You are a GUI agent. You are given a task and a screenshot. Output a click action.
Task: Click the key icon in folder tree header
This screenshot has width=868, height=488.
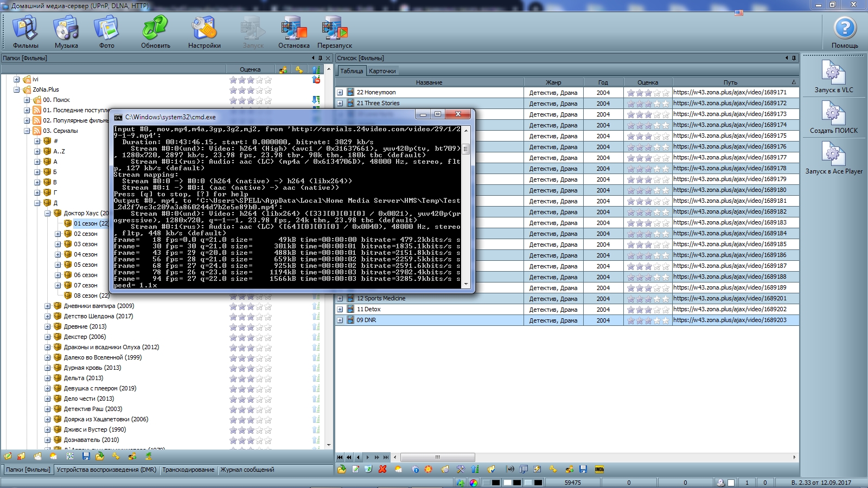pos(299,69)
